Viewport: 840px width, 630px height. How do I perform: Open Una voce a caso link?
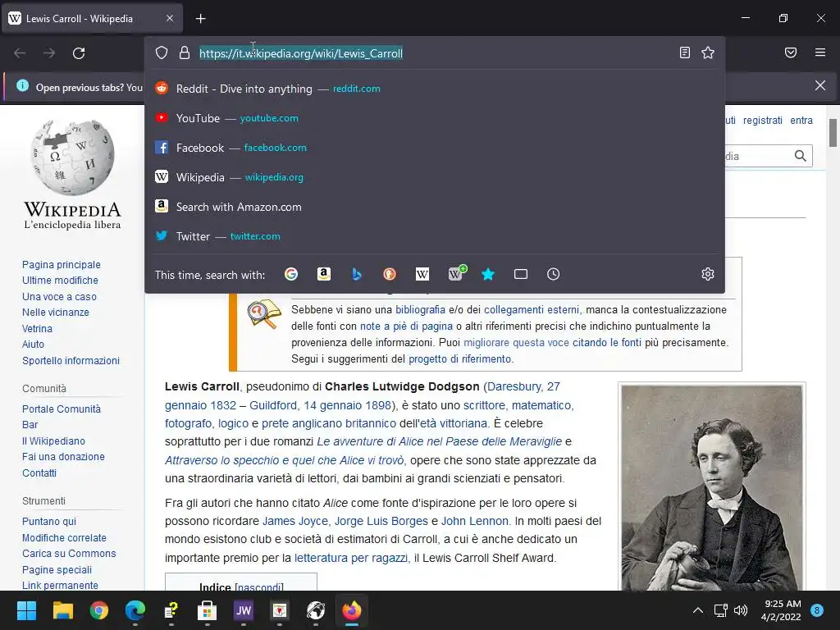coord(59,297)
